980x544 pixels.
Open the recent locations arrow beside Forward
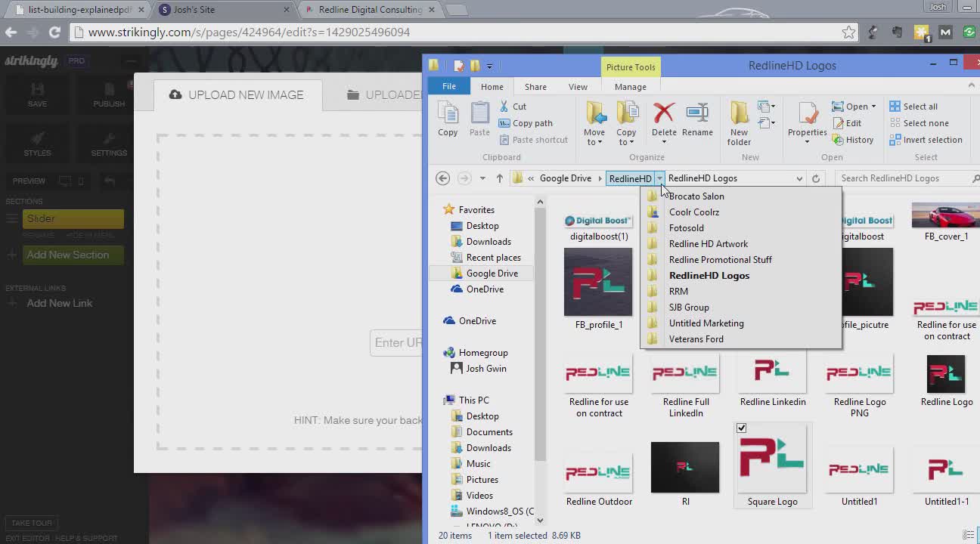(482, 178)
